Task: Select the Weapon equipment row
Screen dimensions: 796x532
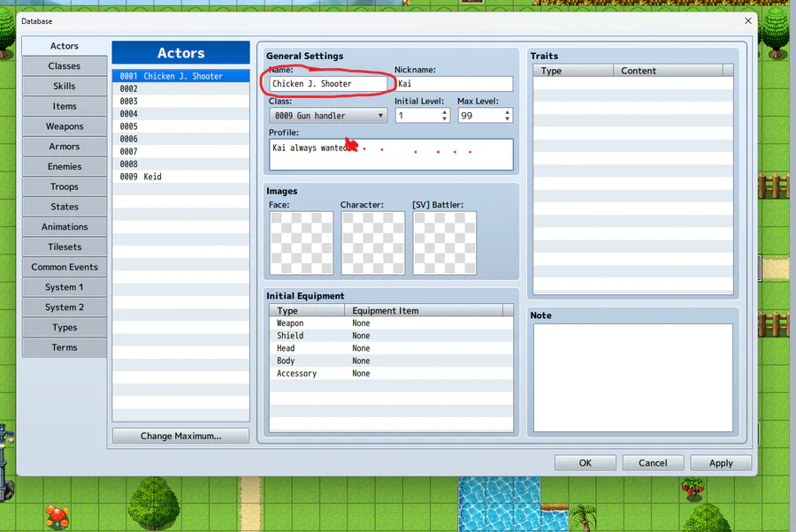Action: 391,323
